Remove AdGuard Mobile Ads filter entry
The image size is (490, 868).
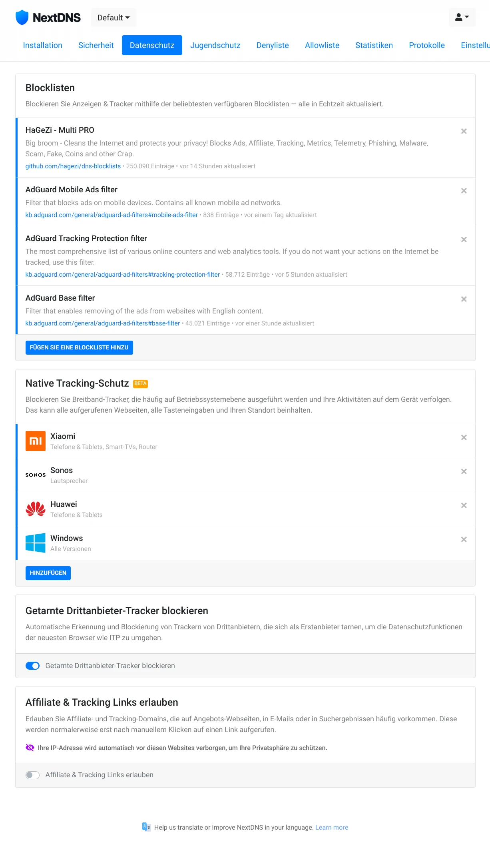tap(464, 191)
